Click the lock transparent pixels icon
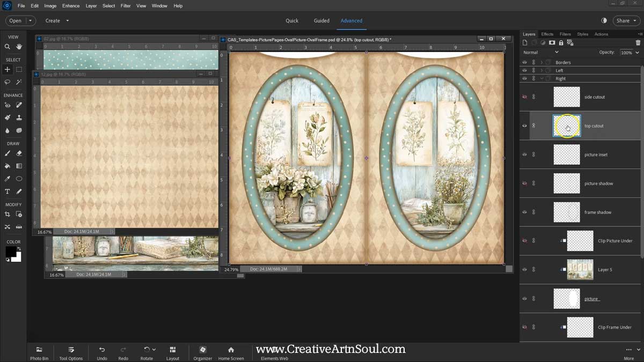 click(570, 43)
